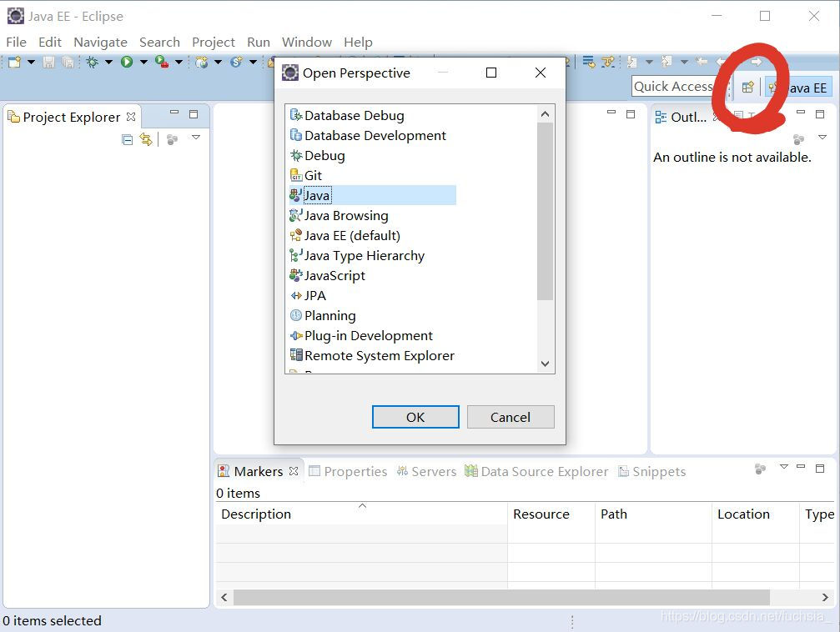
Task: Maximize the editor area
Action: point(631,114)
